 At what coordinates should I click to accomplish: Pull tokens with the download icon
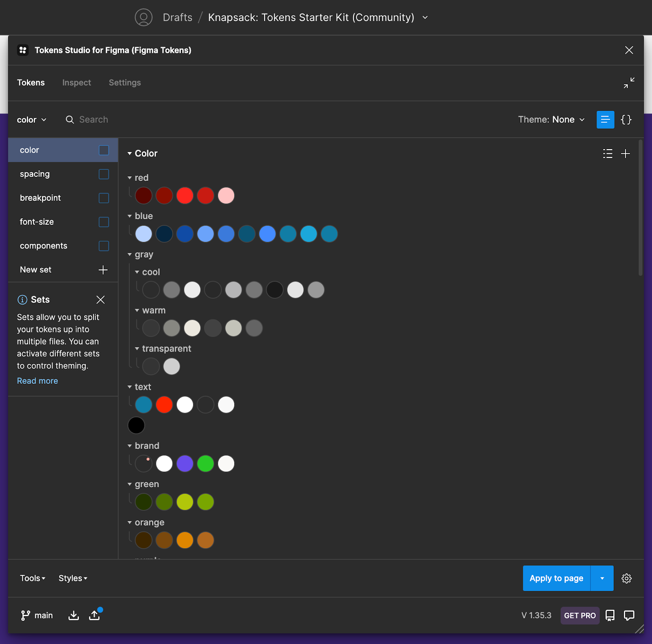click(x=74, y=615)
